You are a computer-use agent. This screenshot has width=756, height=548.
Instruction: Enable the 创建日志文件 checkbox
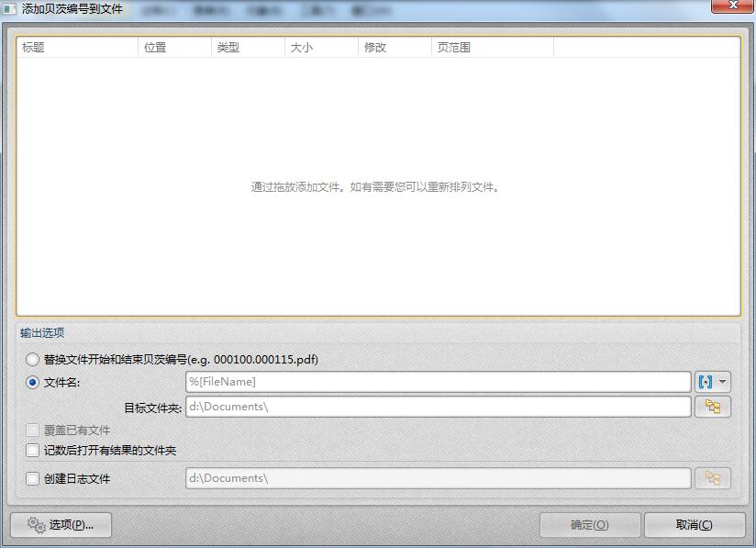pyautogui.click(x=33, y=478)
